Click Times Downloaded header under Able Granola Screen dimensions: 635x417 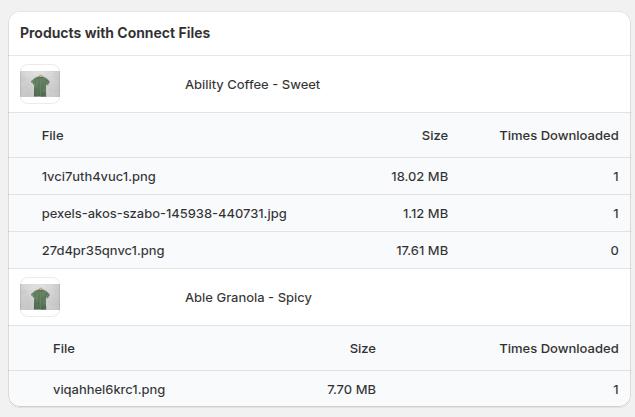(559, 349)
